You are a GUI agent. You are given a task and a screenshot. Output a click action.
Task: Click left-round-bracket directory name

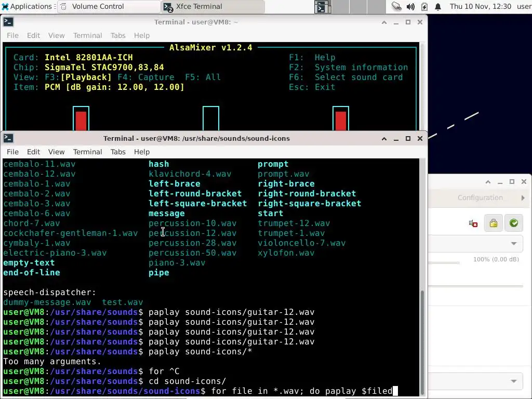click(195, 193)
